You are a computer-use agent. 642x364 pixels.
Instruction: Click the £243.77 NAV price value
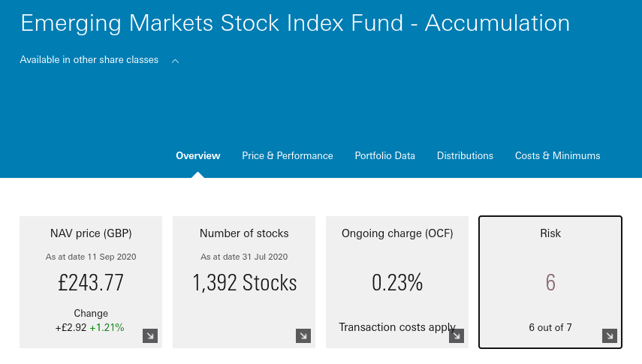pos(91,282)
